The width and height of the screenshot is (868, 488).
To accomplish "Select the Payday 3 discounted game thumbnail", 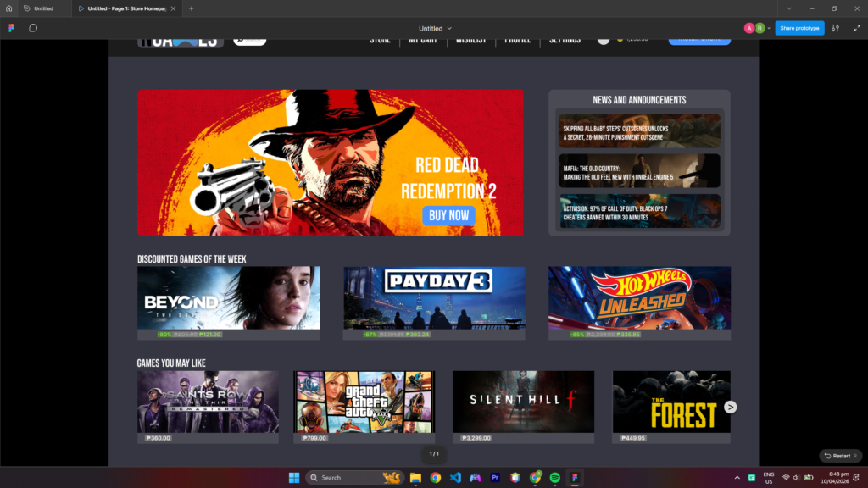I will [434, 297].
